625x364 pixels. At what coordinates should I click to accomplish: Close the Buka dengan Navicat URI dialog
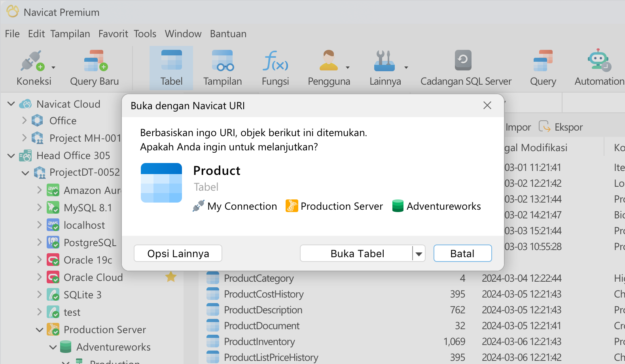point(487,105)
